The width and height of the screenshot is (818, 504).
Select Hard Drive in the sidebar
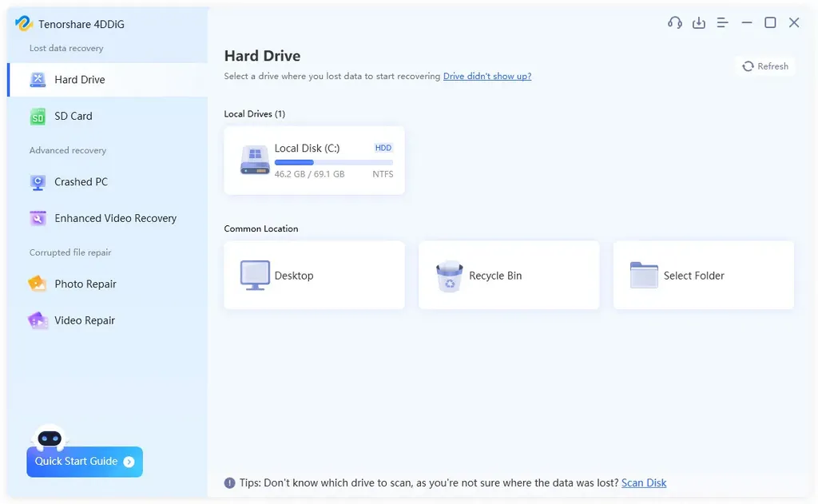(x=108, y=79)
